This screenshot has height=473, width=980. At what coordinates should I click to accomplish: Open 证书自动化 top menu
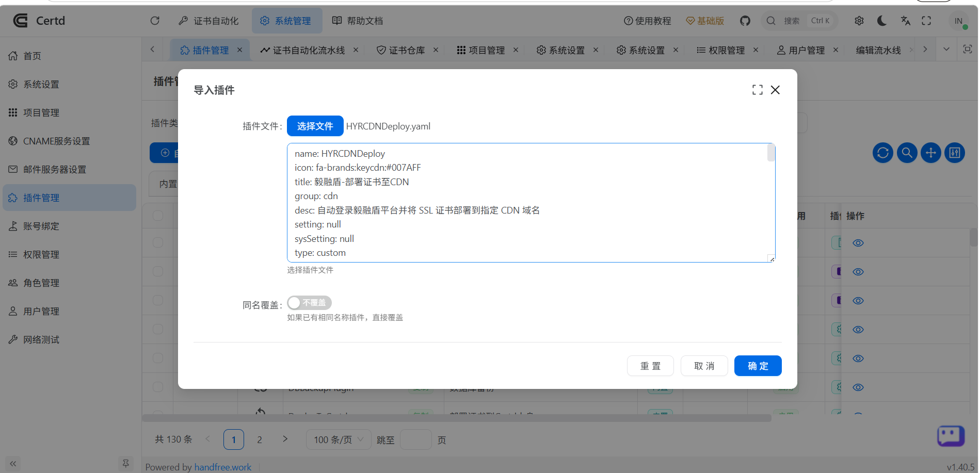(209, 21)
